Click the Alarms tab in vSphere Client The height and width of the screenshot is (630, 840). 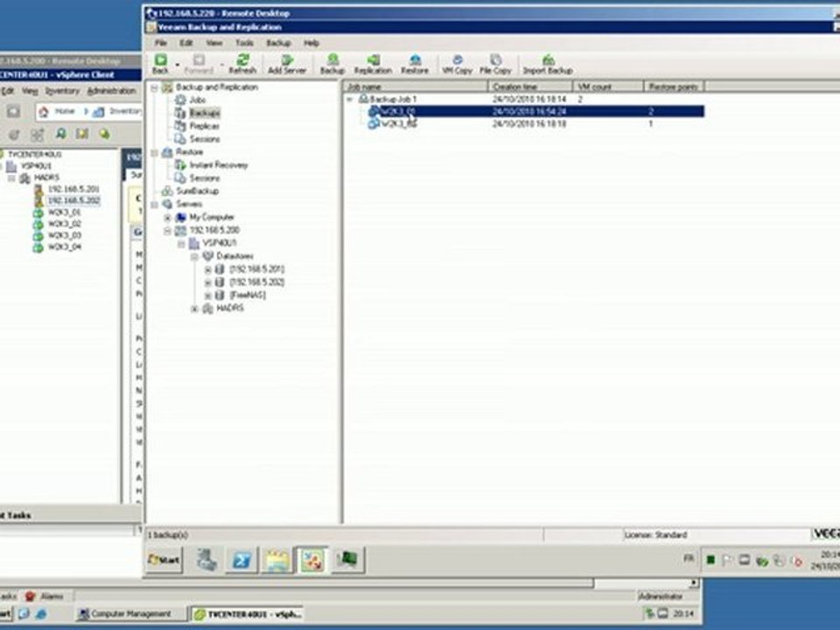click(45, 596)
